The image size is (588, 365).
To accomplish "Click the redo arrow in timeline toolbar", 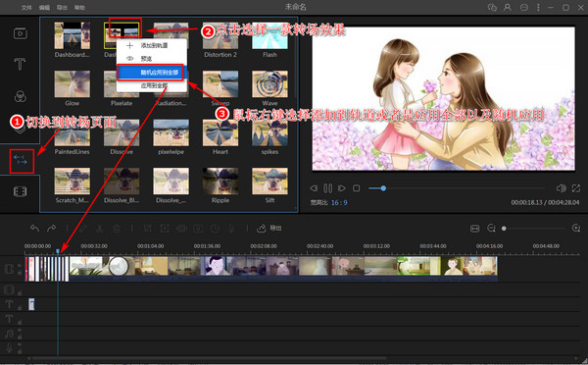I will tap(51, 228).
